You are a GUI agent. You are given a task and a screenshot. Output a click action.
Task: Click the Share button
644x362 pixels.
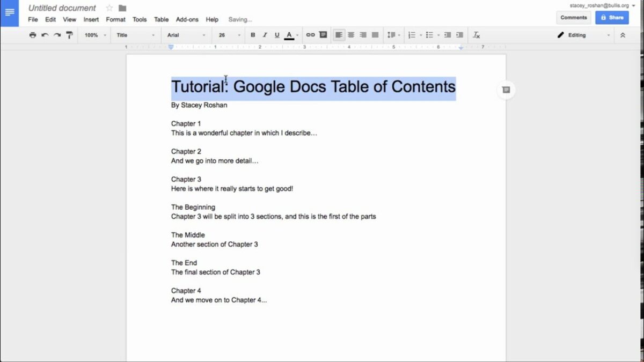tap(612, 17)
